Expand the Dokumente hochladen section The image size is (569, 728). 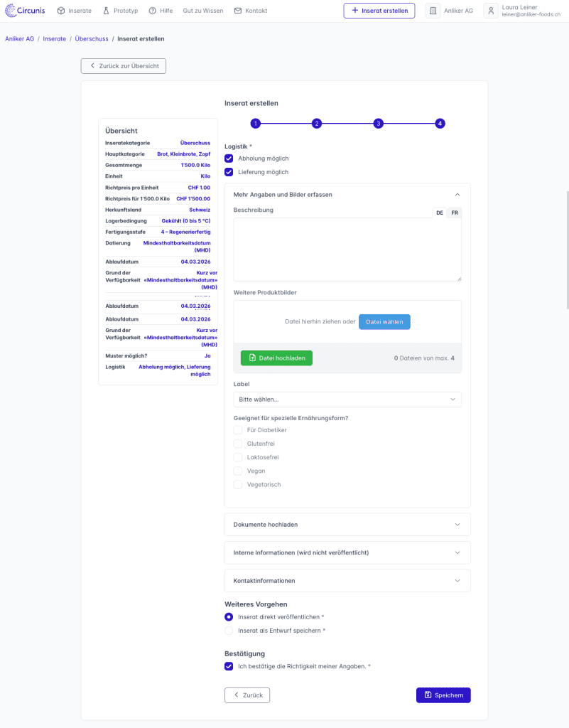coord(347,525)
